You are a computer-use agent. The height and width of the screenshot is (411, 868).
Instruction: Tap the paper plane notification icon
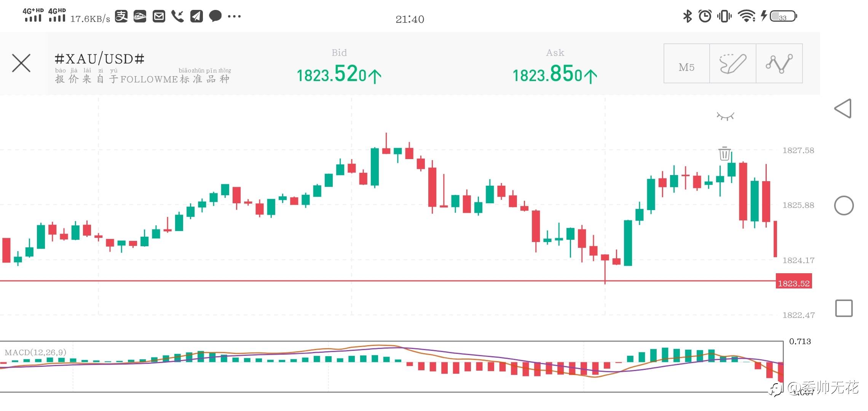[196, 16]
